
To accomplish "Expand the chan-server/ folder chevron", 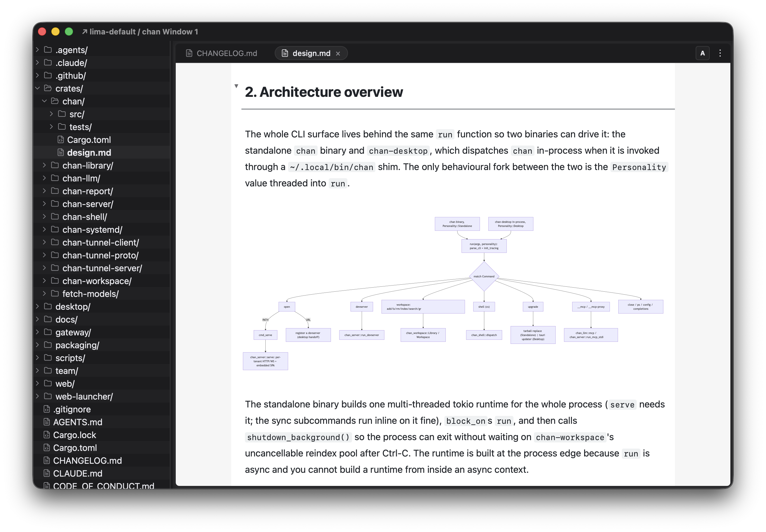I will click(x=44, y=204).
